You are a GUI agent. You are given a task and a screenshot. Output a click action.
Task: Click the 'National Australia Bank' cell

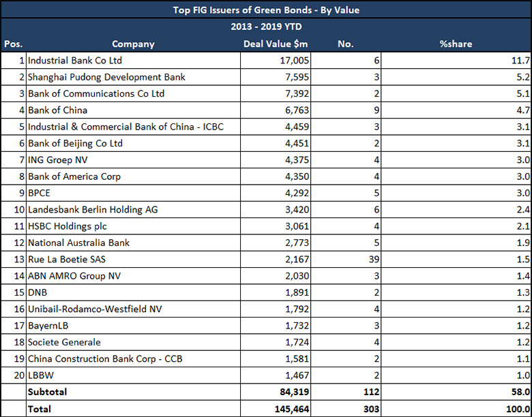coord(133,243)
